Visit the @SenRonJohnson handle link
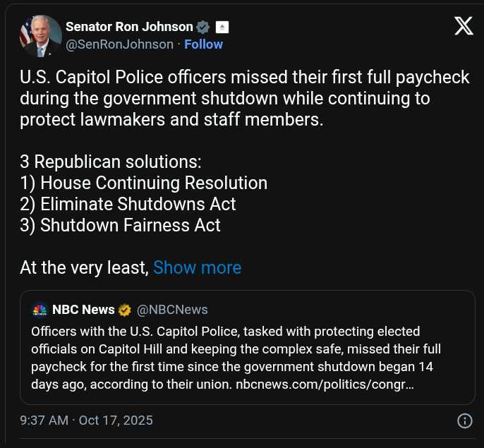This screenshot has height=448, width=484. pos(119,44)
